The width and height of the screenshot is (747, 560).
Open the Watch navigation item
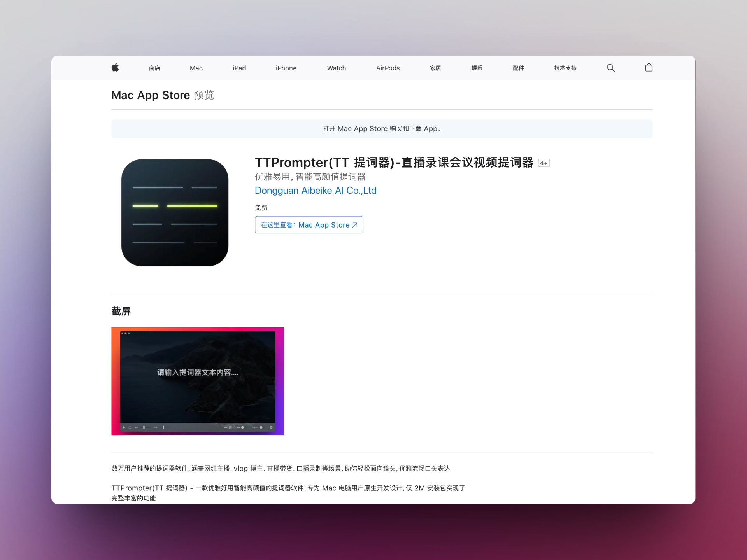click(336, 68)
